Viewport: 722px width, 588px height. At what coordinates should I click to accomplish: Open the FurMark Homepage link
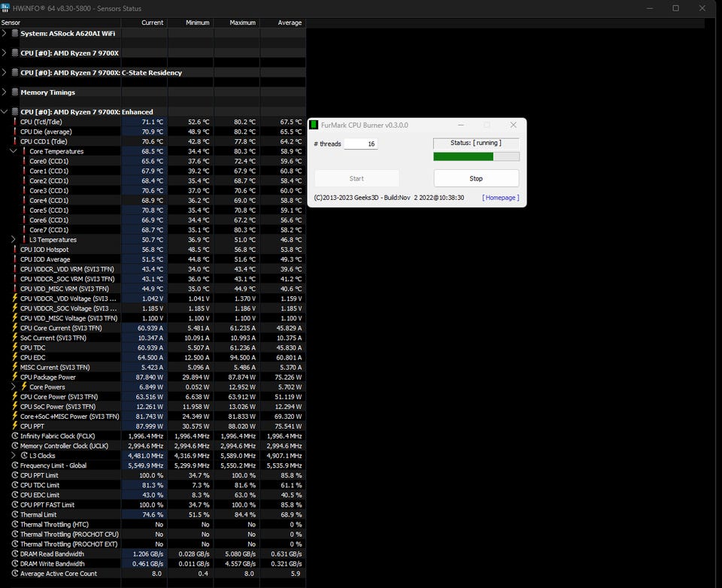point(501,198)
